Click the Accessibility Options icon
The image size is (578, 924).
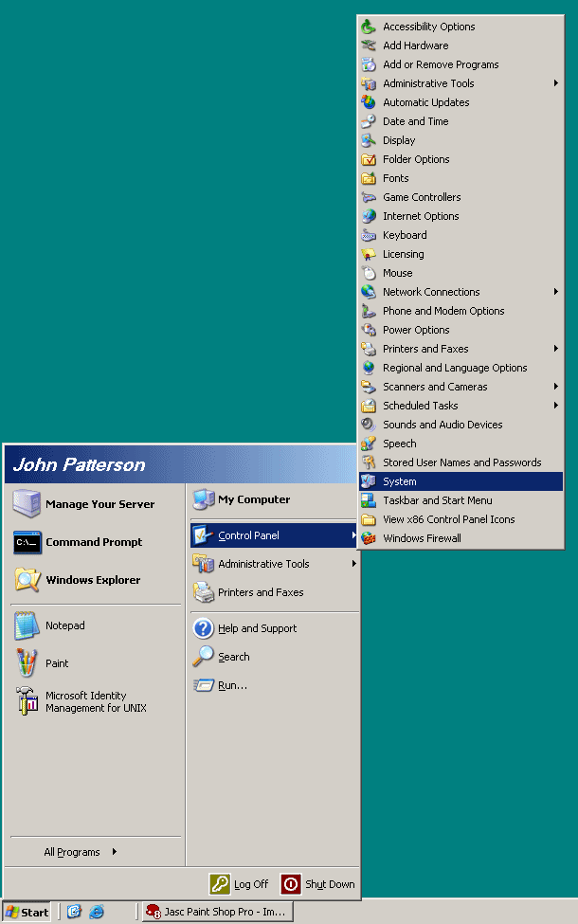pos(369,27)
